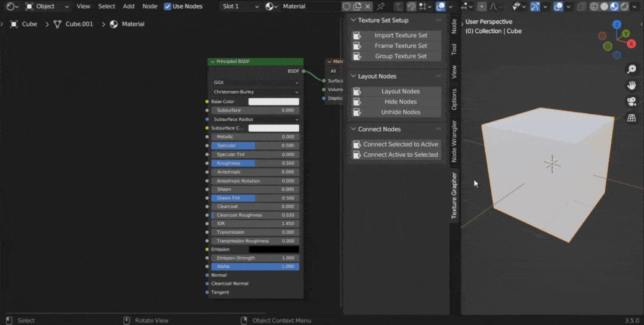Toggle camera view with camera icon

pos(631,101)
